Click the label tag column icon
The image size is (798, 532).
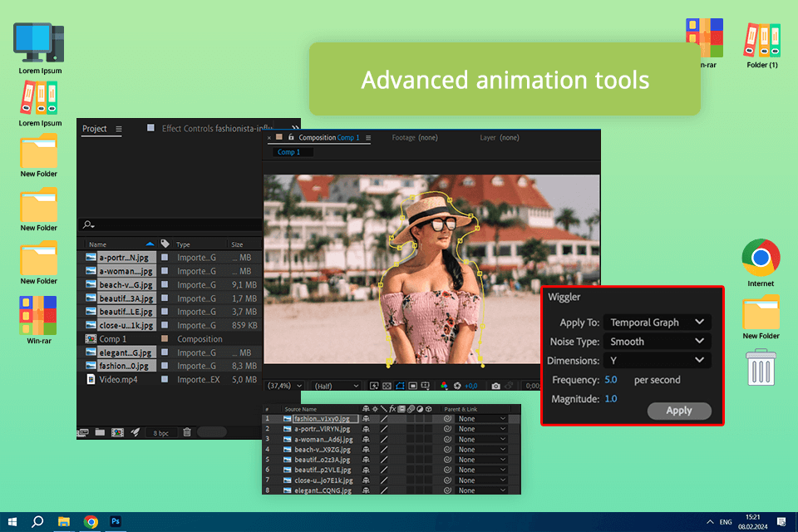(165, 244)
